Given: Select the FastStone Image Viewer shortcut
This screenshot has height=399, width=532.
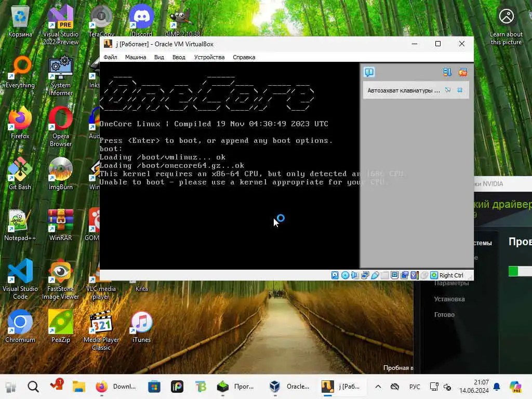Looking at the screenshot, I should click(60, 279).
